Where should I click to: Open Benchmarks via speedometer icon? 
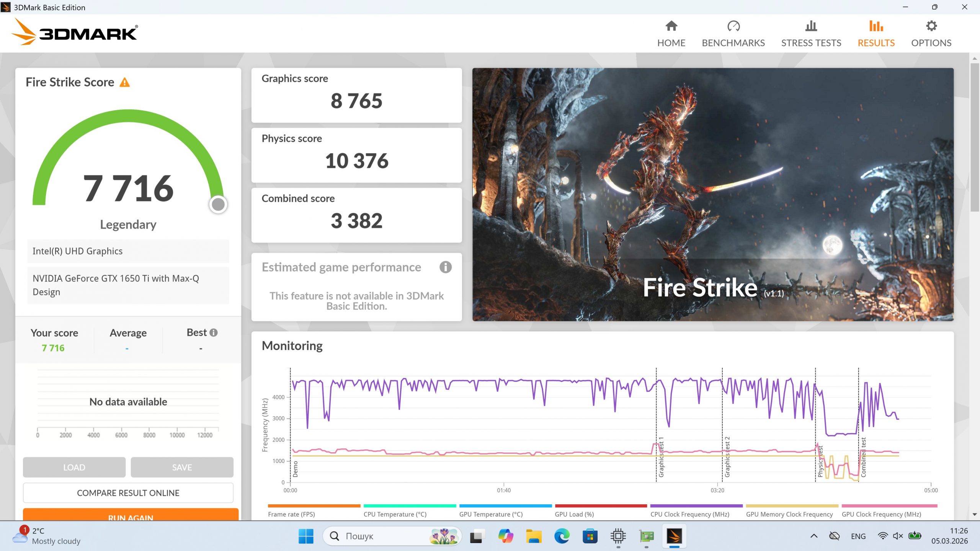click(x=733, y=26)
